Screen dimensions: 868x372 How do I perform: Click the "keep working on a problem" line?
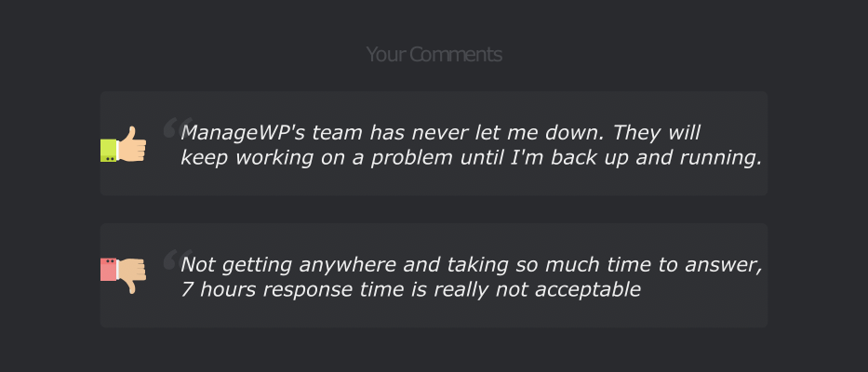pyautogui.click(x=472, y=158)
